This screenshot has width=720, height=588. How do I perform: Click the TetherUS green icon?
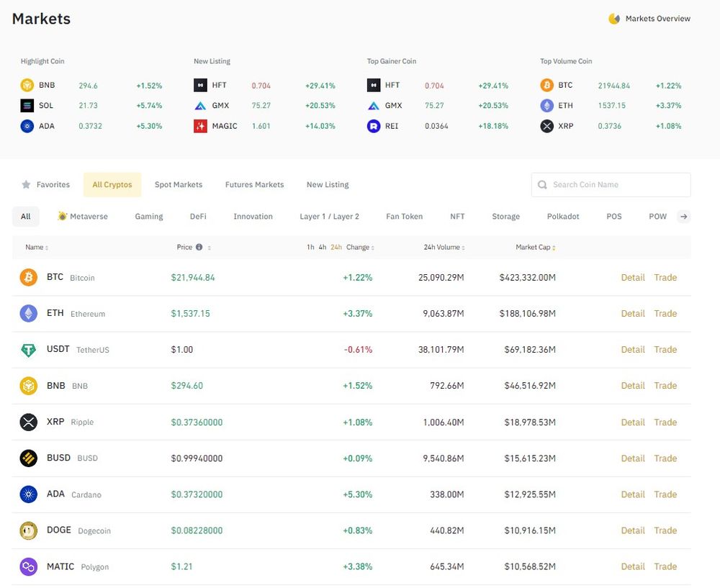[29, 350]
